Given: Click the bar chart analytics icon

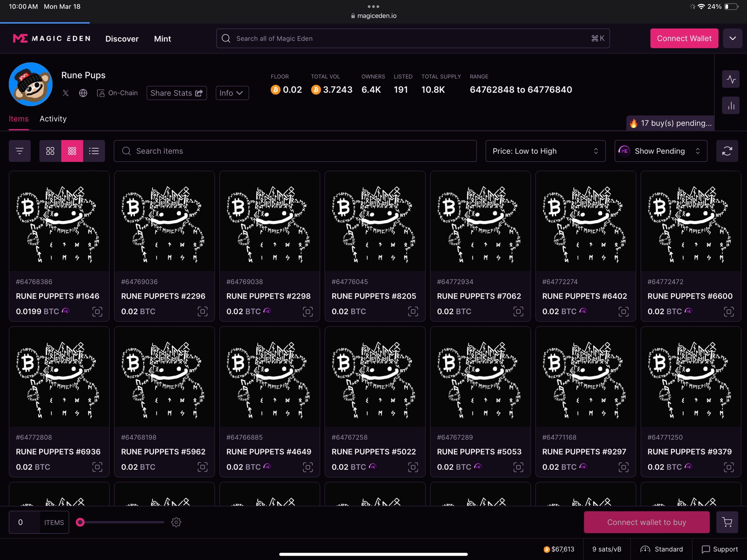Looking at the screenshot, I should click(731, 105).
